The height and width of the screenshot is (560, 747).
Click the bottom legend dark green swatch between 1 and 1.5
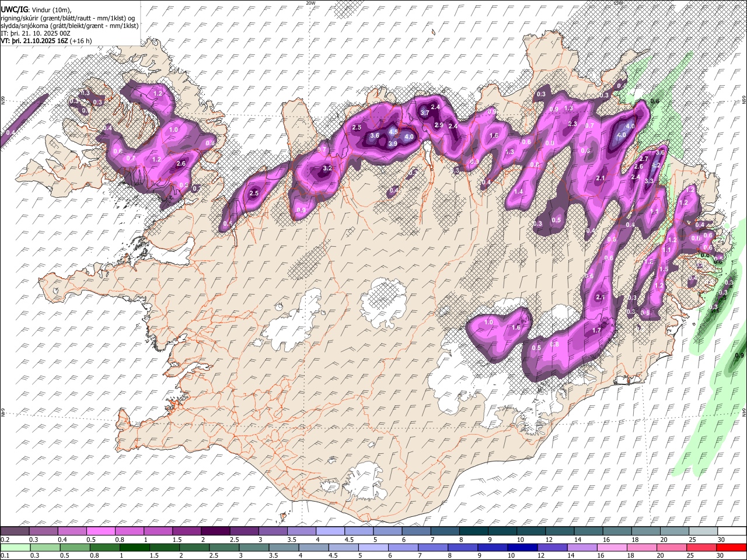pyautogui.click(x=135, y=547)
